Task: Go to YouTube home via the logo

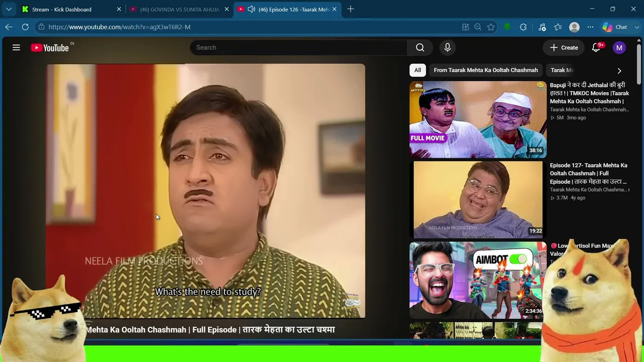Action: coord(51,47)
